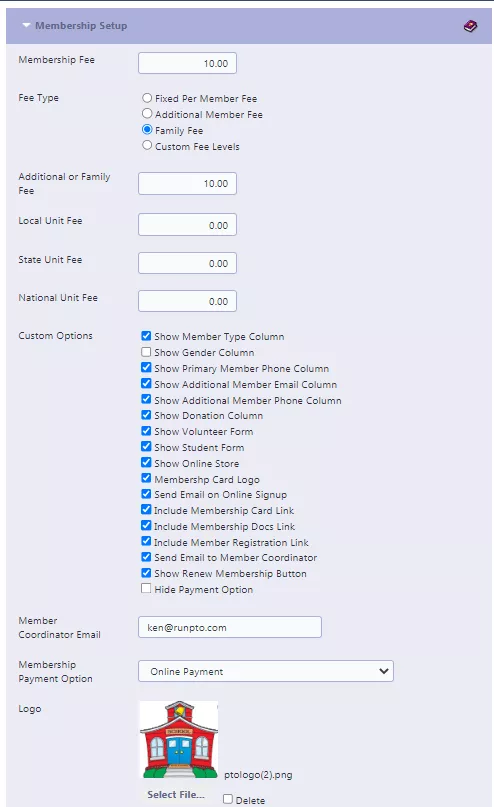Focus the Additional or Family Fee field
This screenshot has width=494, height=807.
(187, 184)
